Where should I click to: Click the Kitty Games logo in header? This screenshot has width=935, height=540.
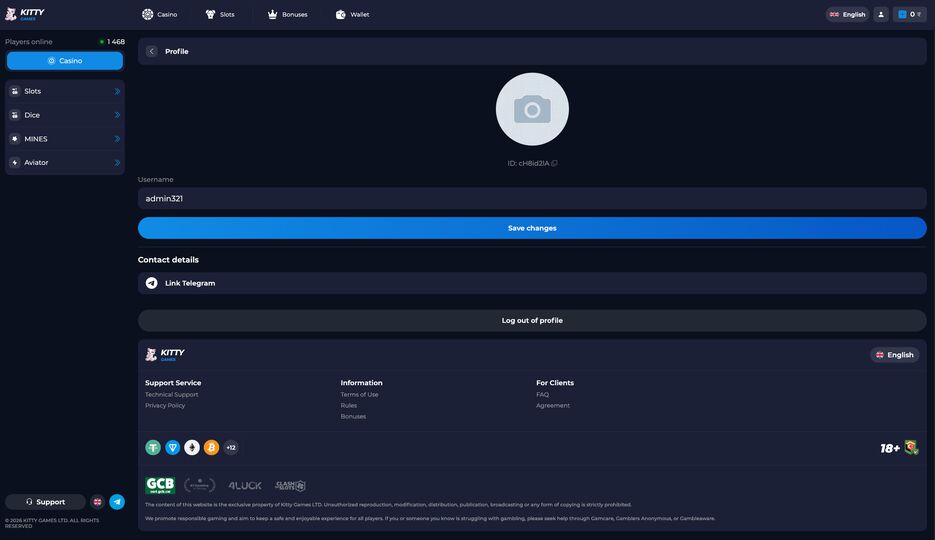click(x=24, y=14)
